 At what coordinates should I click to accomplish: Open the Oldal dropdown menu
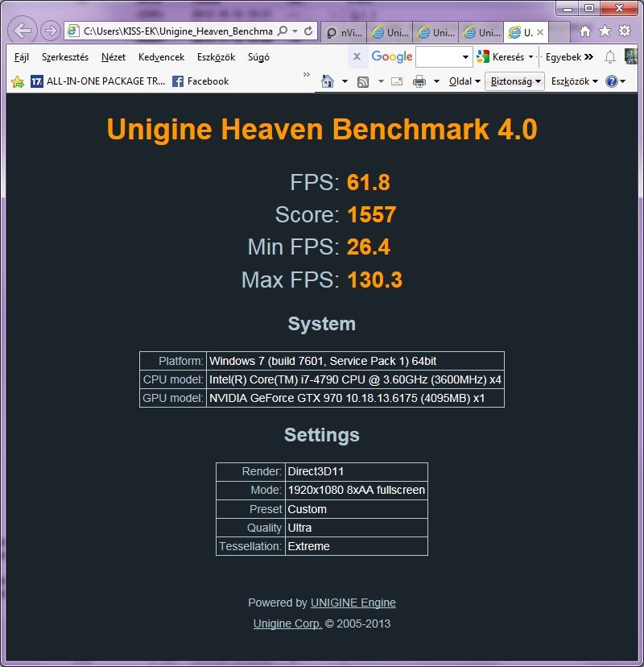coord(464,81)
